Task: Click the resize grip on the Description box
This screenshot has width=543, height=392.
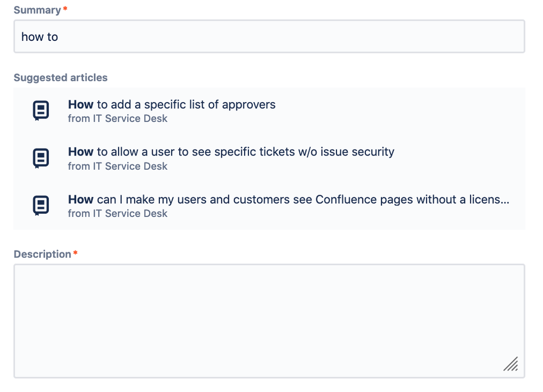Action: pyautogui.click(x=510, y=364)
